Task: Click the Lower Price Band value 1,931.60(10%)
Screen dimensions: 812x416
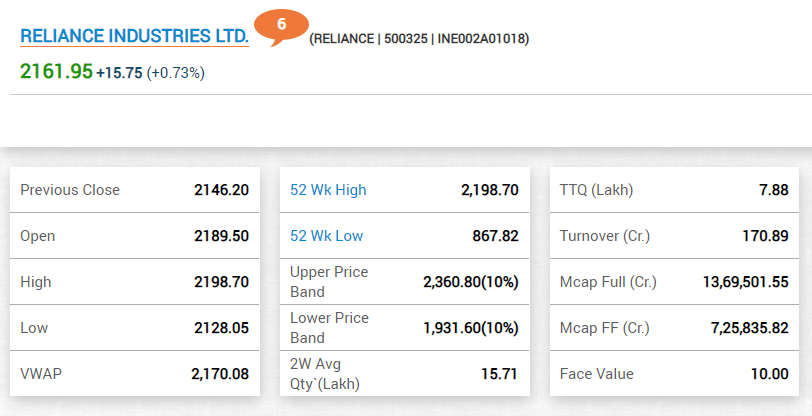Action: tap(471, 328)
